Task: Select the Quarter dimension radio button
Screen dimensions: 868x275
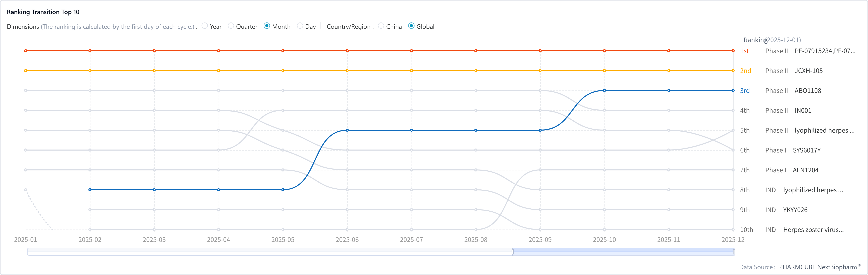Action: pyautogui.click(x=231, y=26)
